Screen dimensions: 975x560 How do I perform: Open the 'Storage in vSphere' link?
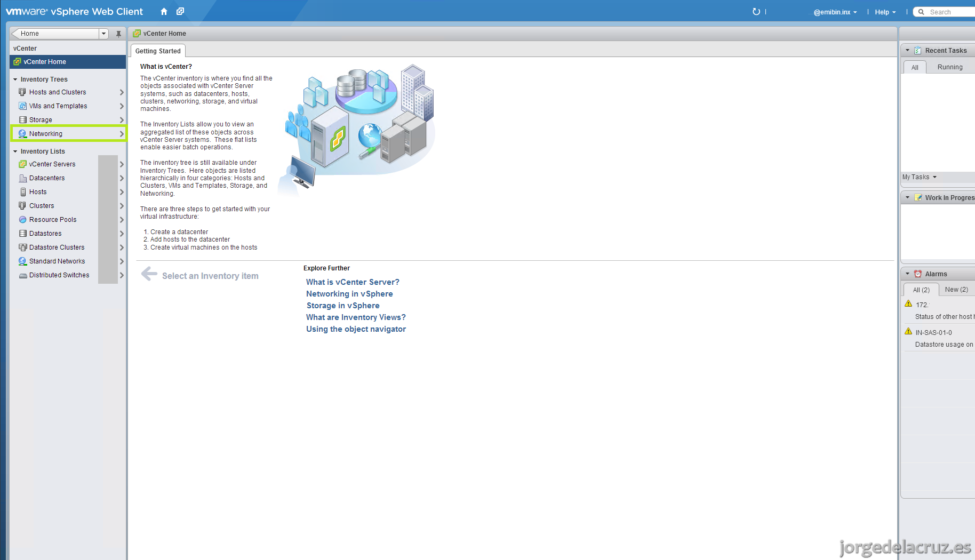click(343, 306)
